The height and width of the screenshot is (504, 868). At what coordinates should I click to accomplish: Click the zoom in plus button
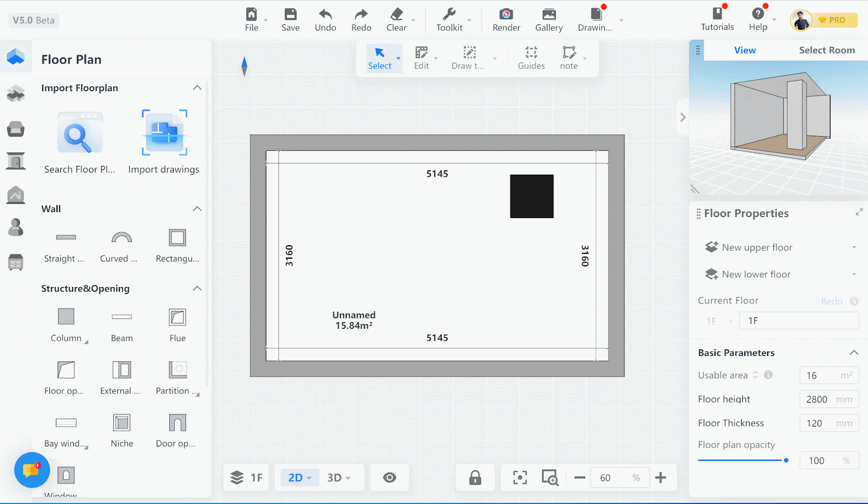click(x=660, y=478)
